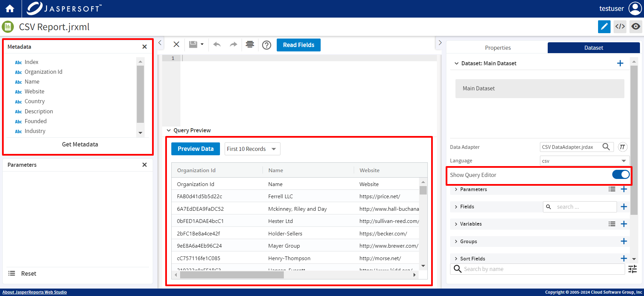Screen dimensions: 644x296
Task: Undo the last query edit
Action: pos(217,44)
